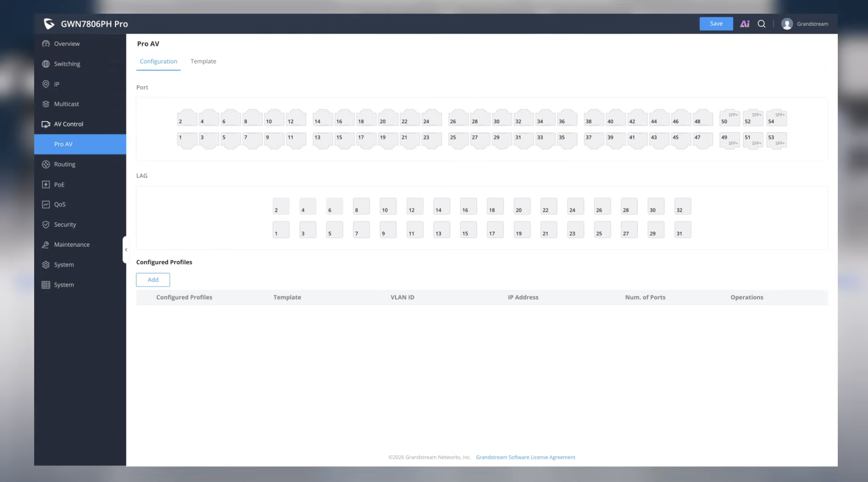Image resolution: width=868 pixels, height=482 pixels.
Task: Select LAG 17 box
Action: (x=495, y=230)
